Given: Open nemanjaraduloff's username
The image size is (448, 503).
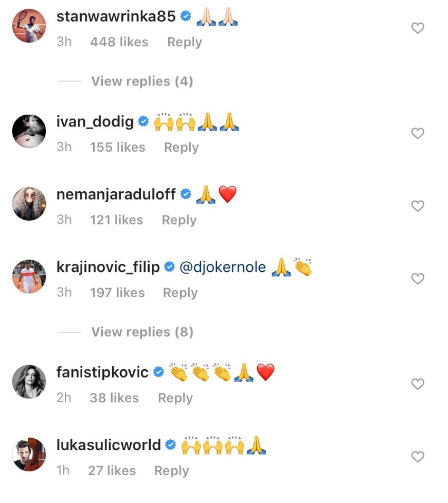Looking at the screenshot, I should coord(115,194).
